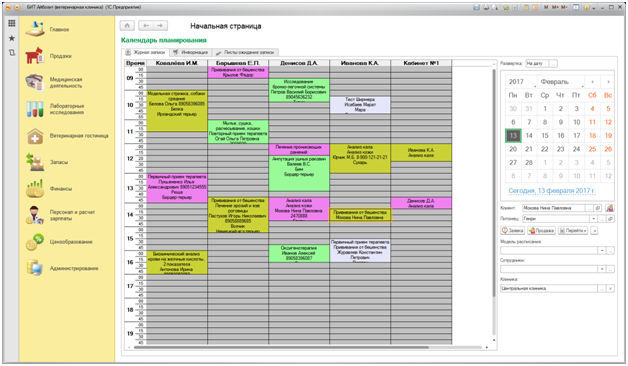Open the Продажи section dog icon
The width and height of the screenshot is (628, 366).
tap(34, 56)
